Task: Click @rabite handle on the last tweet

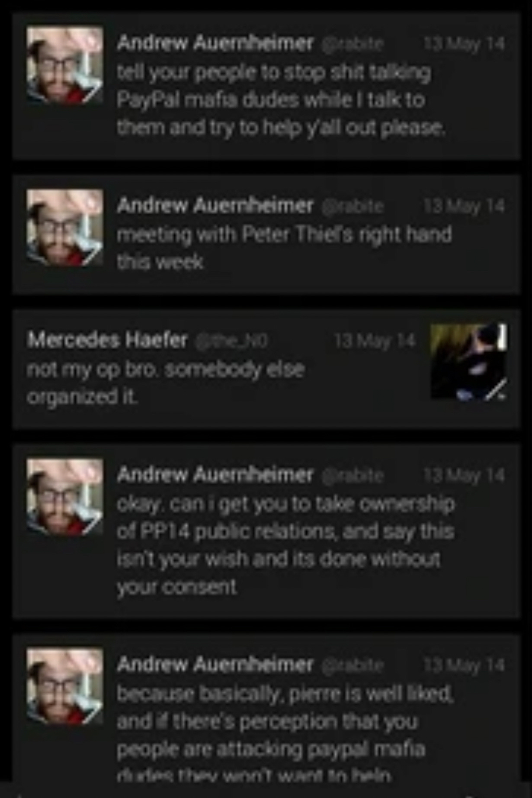Action: point(353,665)
